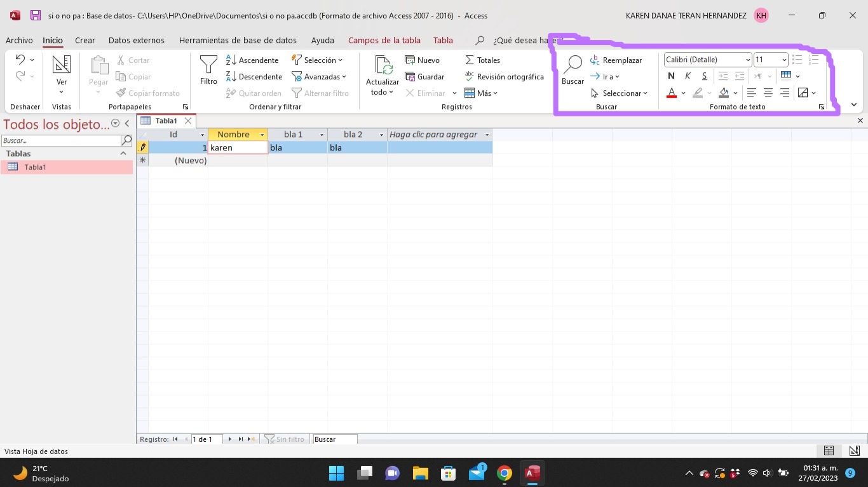
Task: Create a Nuevo record
Action: click(x=422, y=60)
